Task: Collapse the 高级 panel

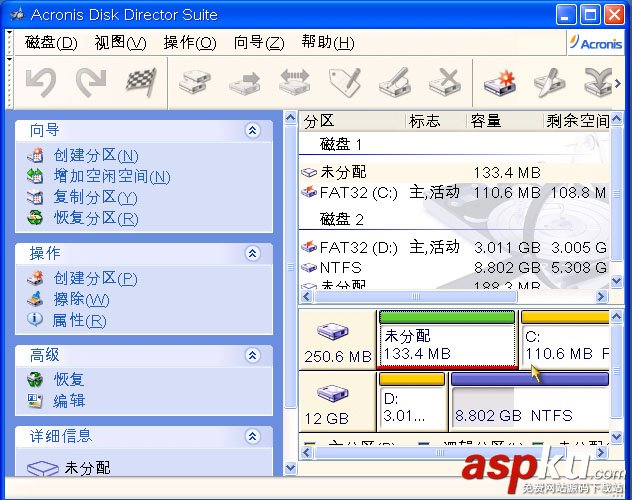Action: [x=252, y=355]
